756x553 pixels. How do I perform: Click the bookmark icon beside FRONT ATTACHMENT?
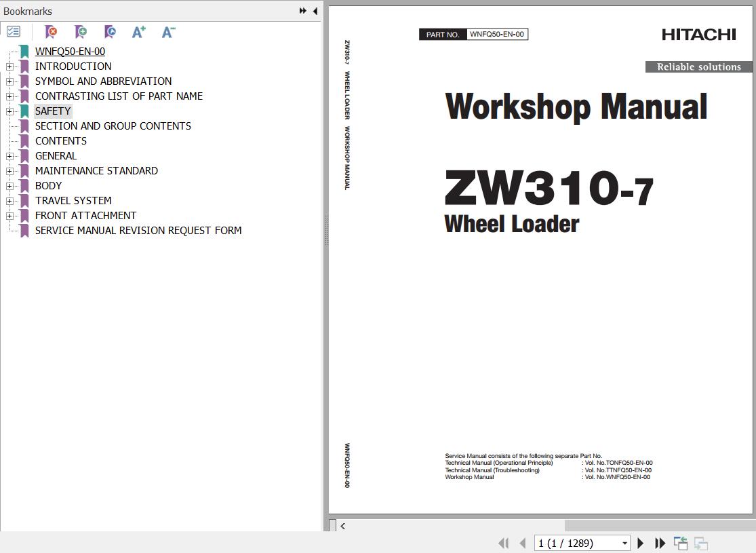pos(24,216)
